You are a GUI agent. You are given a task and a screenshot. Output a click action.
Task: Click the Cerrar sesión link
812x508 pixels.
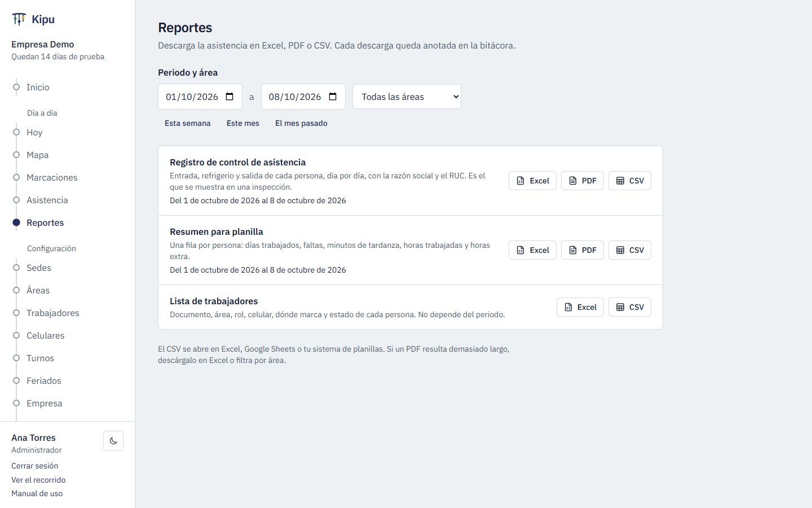[x=35, y=466]
